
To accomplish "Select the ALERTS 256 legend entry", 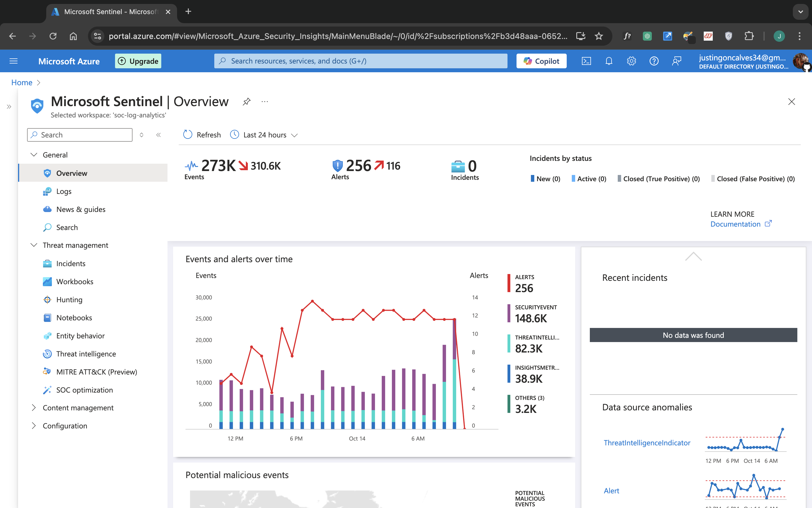I will pos(521,284).
